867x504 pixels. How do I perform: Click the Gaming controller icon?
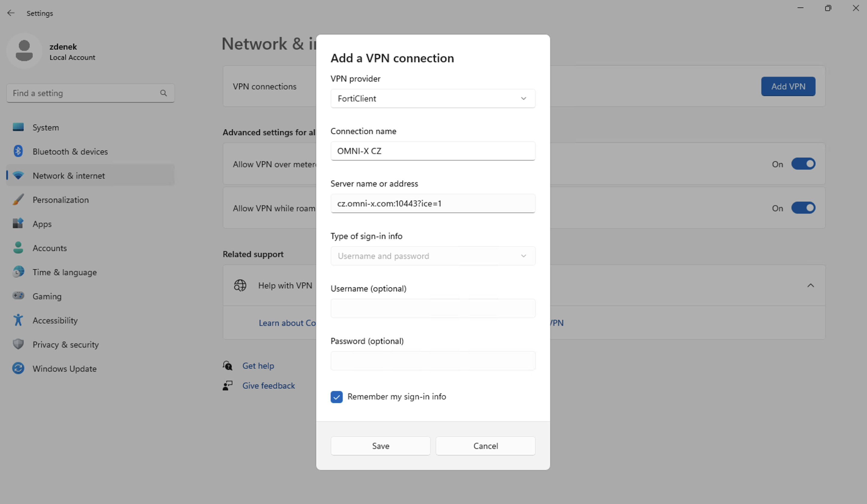tap(18, 296)
